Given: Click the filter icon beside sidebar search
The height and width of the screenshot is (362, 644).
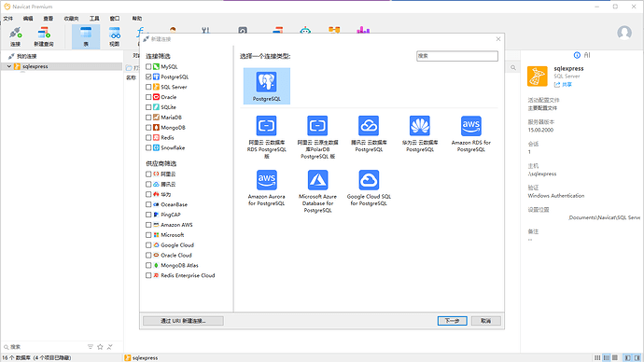Looking at the screenshot, I should 91,347.
